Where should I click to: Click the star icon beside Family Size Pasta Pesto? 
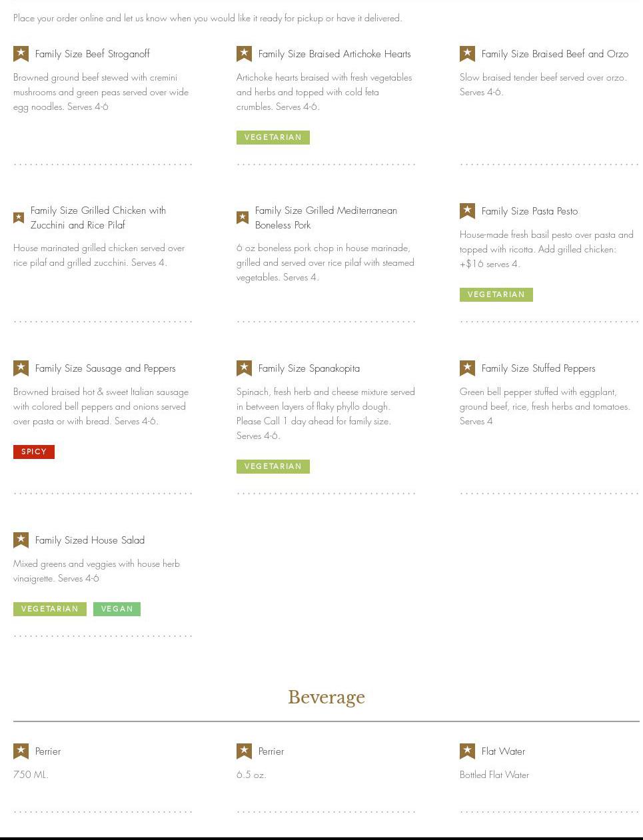coord(467,211)
